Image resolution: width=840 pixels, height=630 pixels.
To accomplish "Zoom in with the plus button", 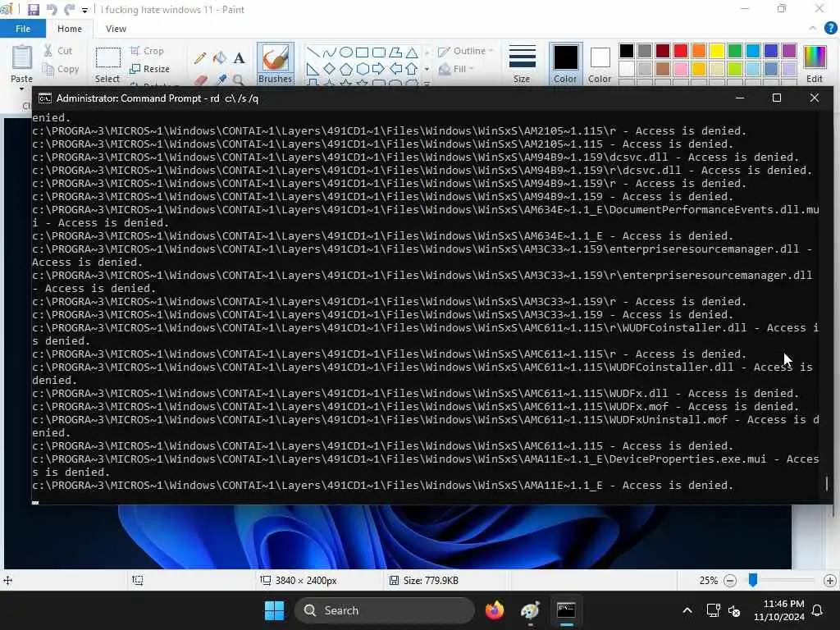I will pos(830,581).
